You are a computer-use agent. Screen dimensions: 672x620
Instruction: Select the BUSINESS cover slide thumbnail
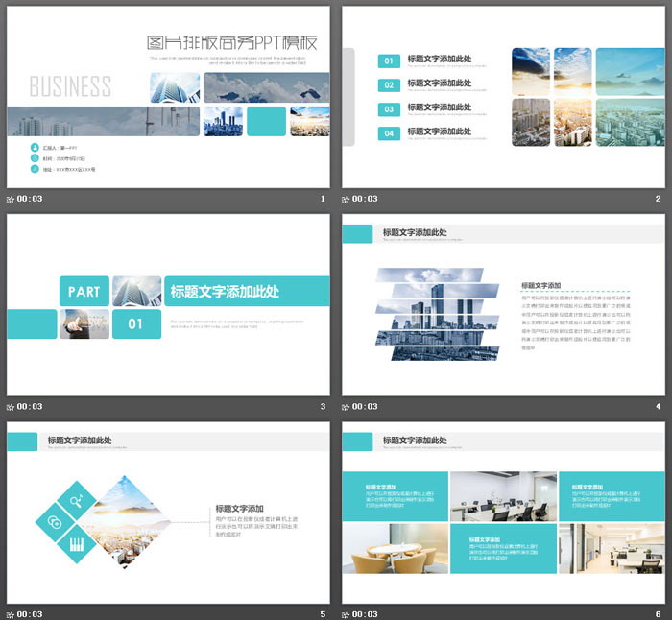(168, 96)
